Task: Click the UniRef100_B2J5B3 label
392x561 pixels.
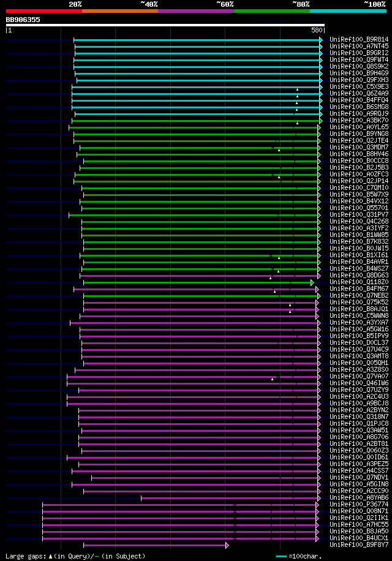Action: point(359,167)
